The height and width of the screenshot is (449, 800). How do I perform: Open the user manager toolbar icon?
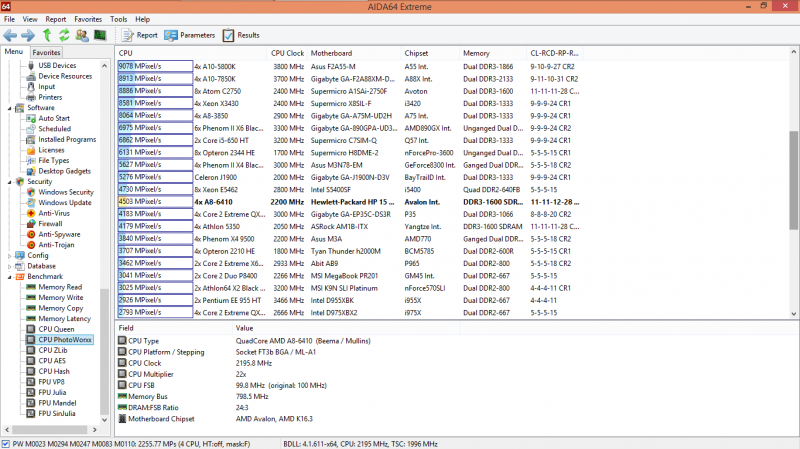click(82, 35)
